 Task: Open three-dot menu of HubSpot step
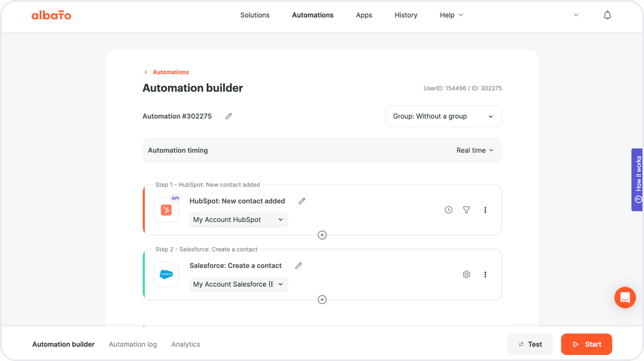tap(485, 210)
